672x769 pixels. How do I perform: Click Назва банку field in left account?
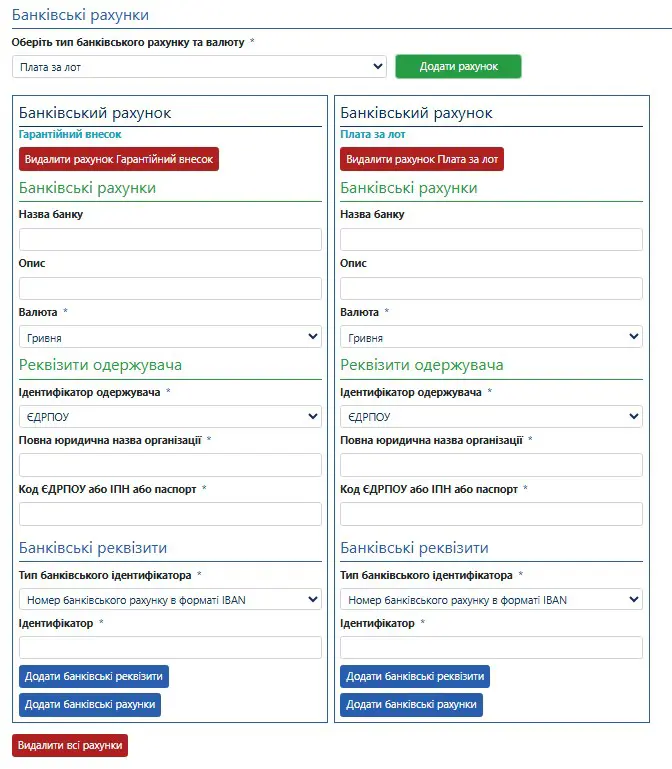coord(170,240)
